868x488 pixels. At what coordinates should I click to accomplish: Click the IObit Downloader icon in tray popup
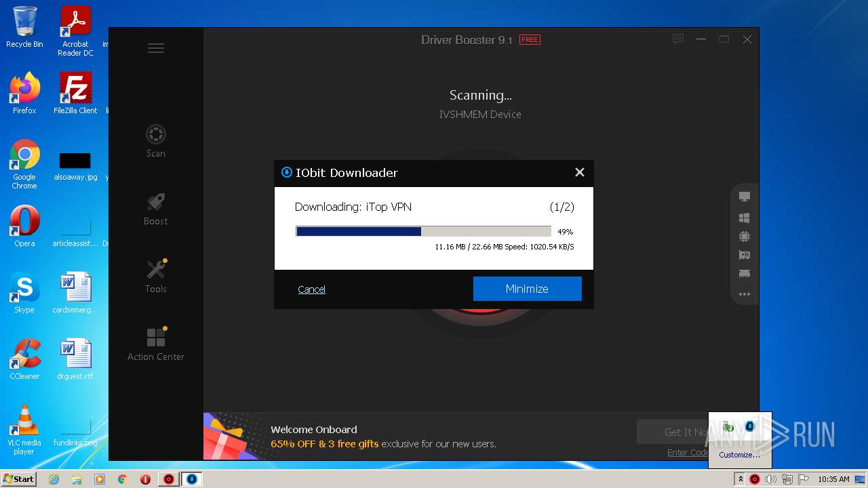[750, 426]
